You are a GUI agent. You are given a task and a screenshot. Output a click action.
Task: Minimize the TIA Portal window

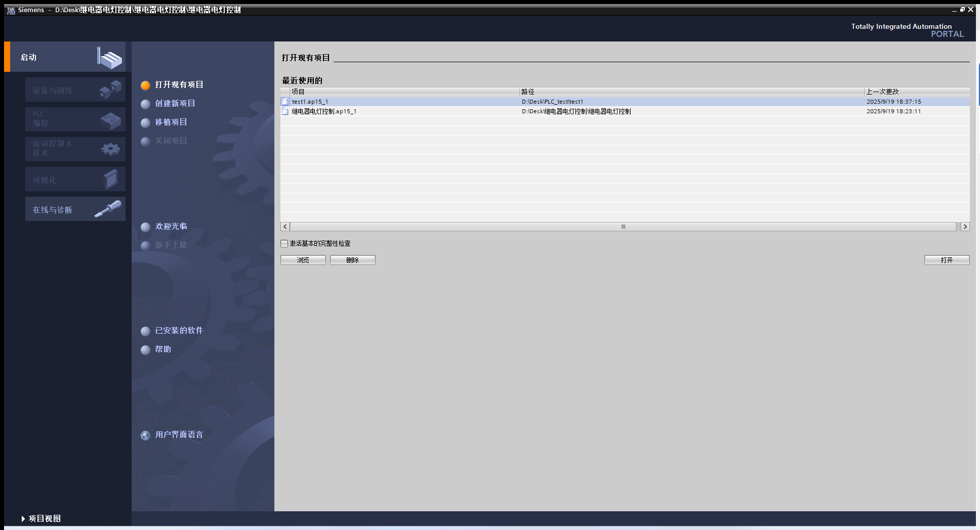954,10
